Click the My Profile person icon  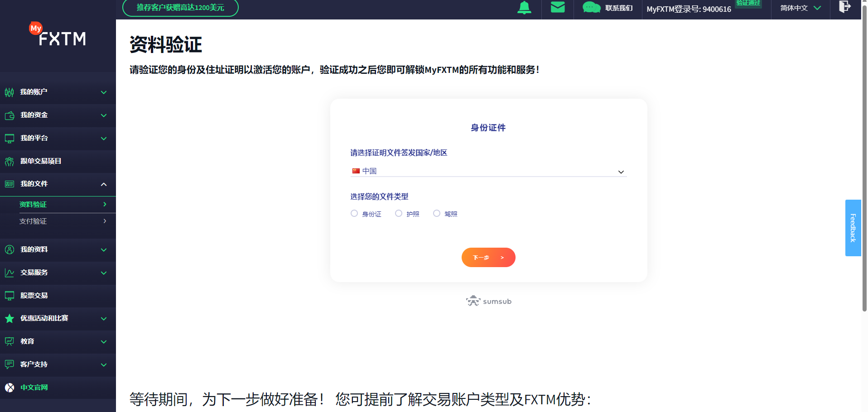(10, 249)
